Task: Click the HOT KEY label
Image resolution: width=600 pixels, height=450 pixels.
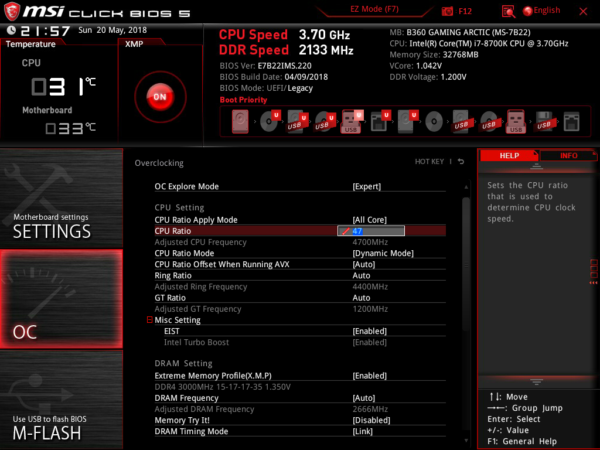Action: (x=429, y=161)
